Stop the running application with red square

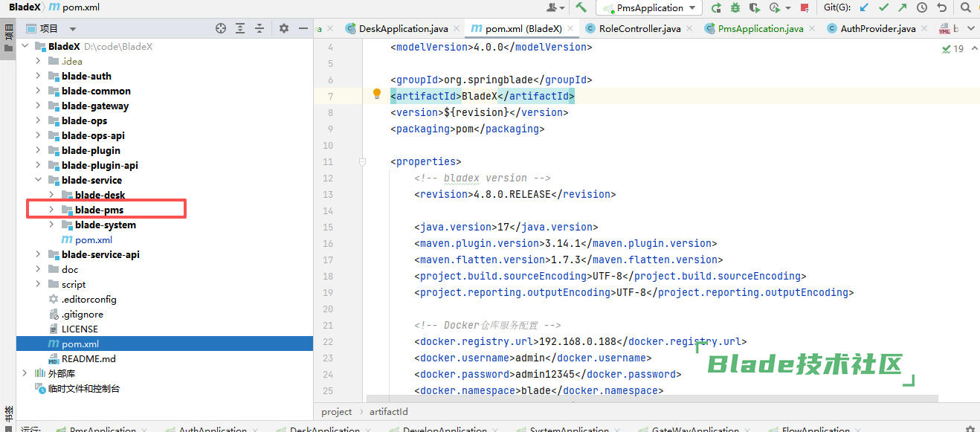pyautogui.click(x=804, y=7)
